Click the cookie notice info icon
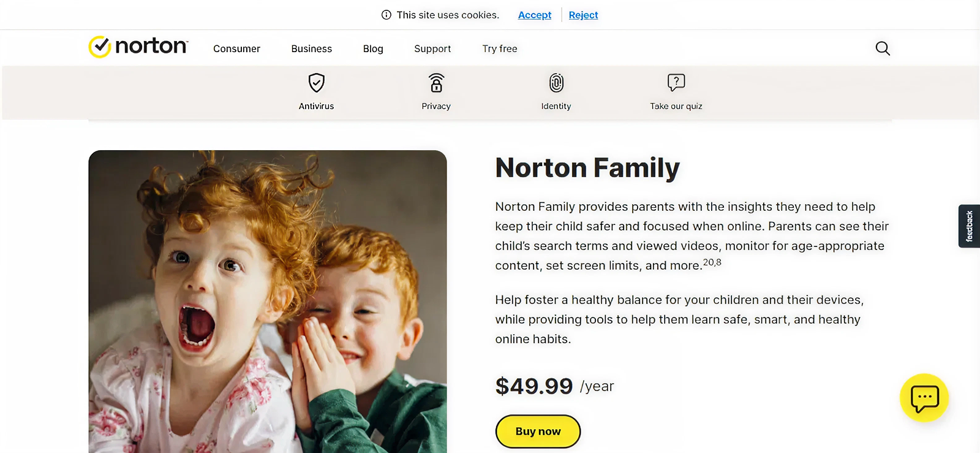 [x=386, y=15]
